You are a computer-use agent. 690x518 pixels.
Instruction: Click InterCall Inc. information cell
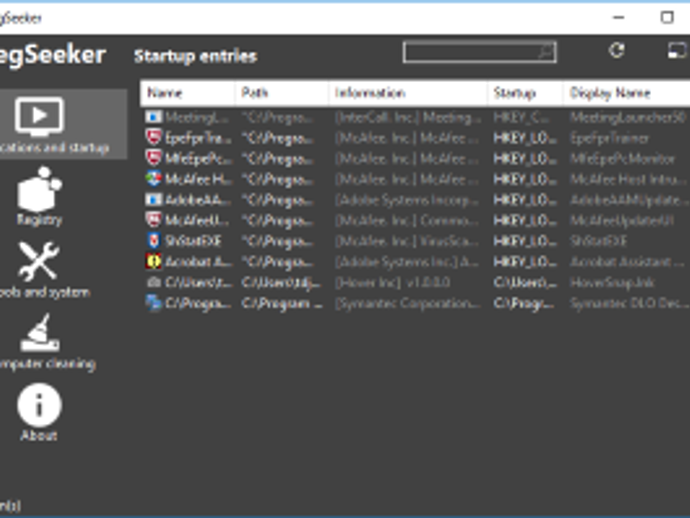(x=408, y=118)
